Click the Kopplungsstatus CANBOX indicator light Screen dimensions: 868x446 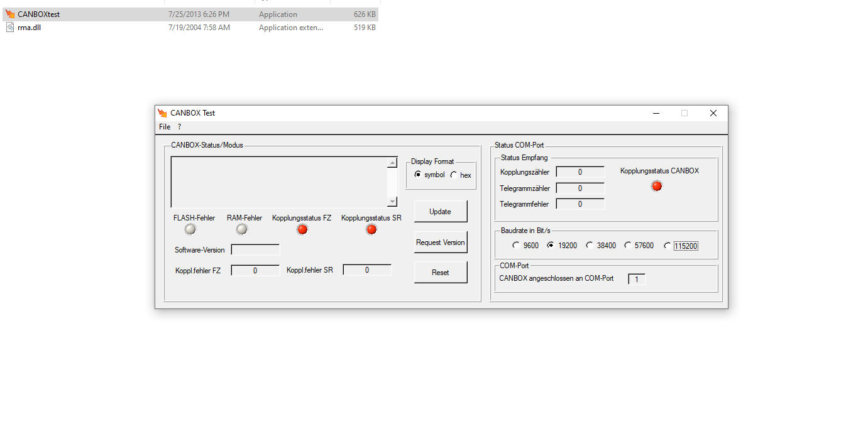coord(656,185)
